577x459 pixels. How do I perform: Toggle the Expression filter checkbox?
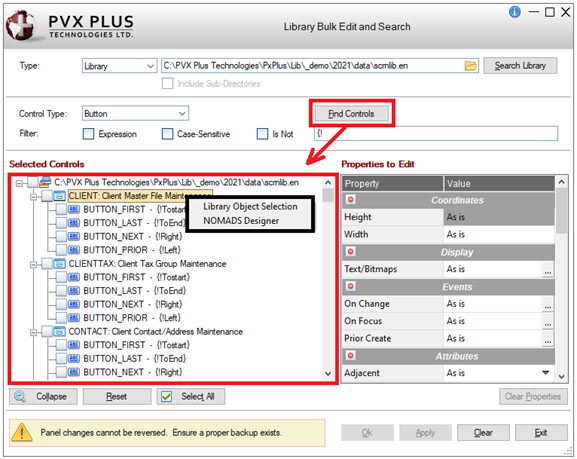click(88, 134)
